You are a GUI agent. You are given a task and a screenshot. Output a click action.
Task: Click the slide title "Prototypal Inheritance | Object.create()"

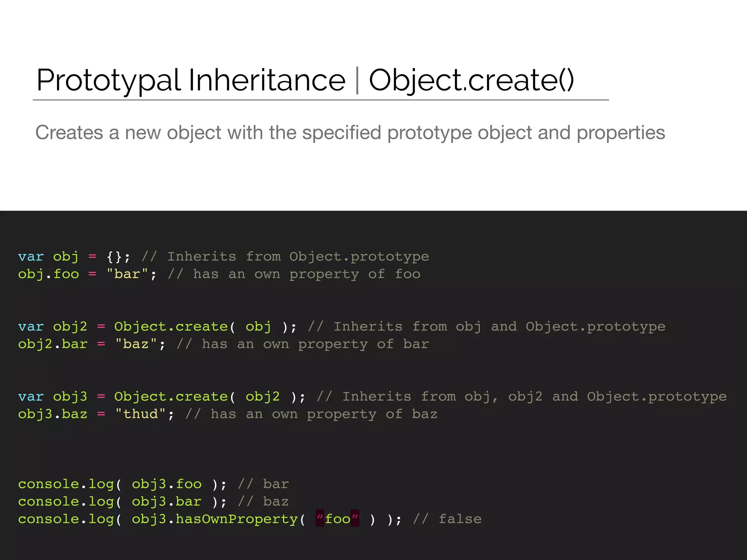point(305,80)
